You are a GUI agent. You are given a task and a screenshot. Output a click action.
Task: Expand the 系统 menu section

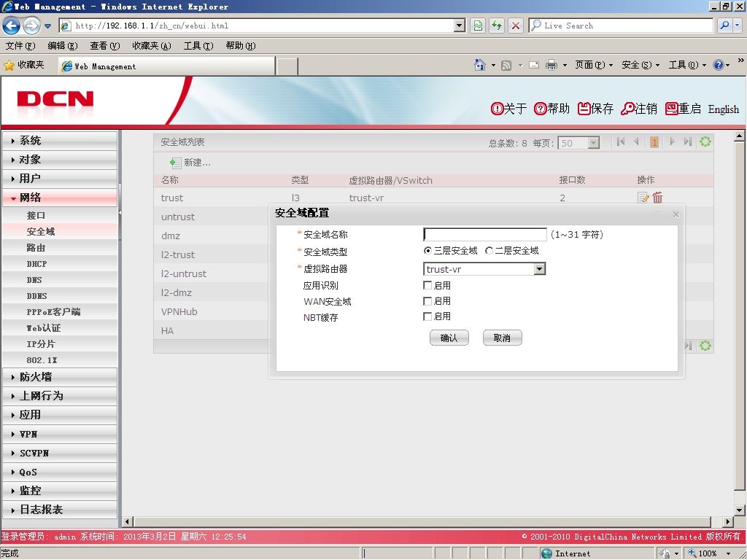coord(60,141)
